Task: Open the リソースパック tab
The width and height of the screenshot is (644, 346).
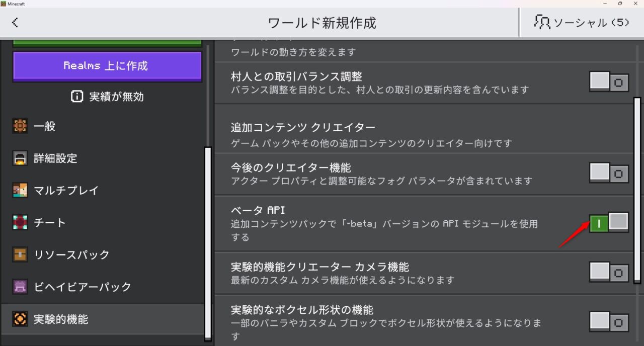Action: click(x=102, y=254)
